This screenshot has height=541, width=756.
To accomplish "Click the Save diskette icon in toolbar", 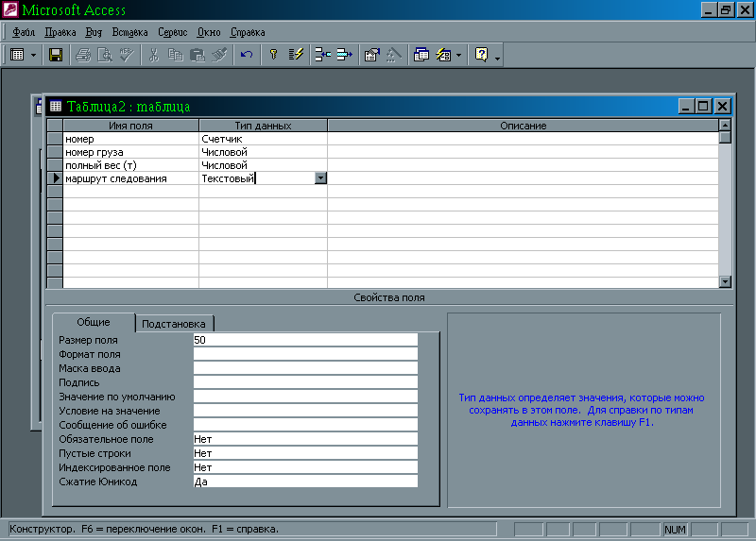I will [56, 55].
